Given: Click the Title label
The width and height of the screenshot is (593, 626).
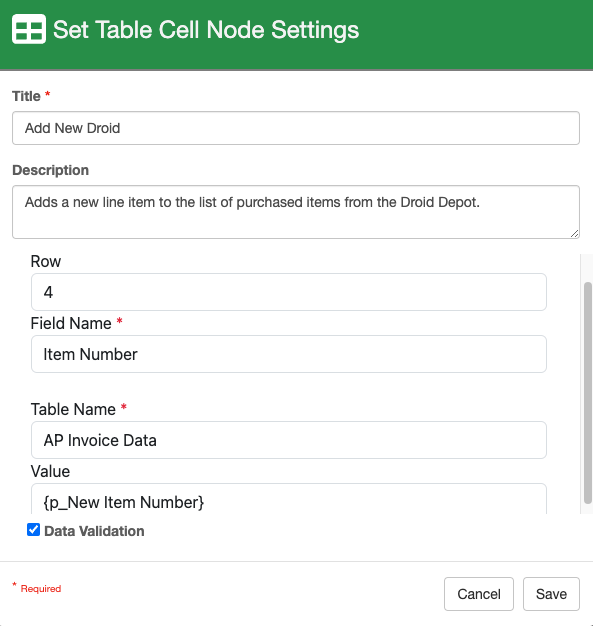Looking at the screenshot, I should (x=26, y=96).
